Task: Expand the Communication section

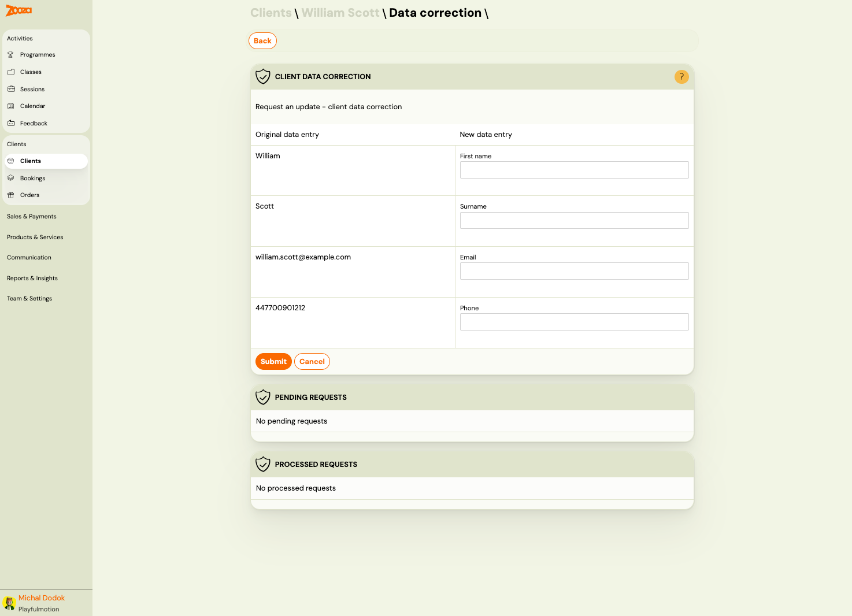Action: (29, 257)
